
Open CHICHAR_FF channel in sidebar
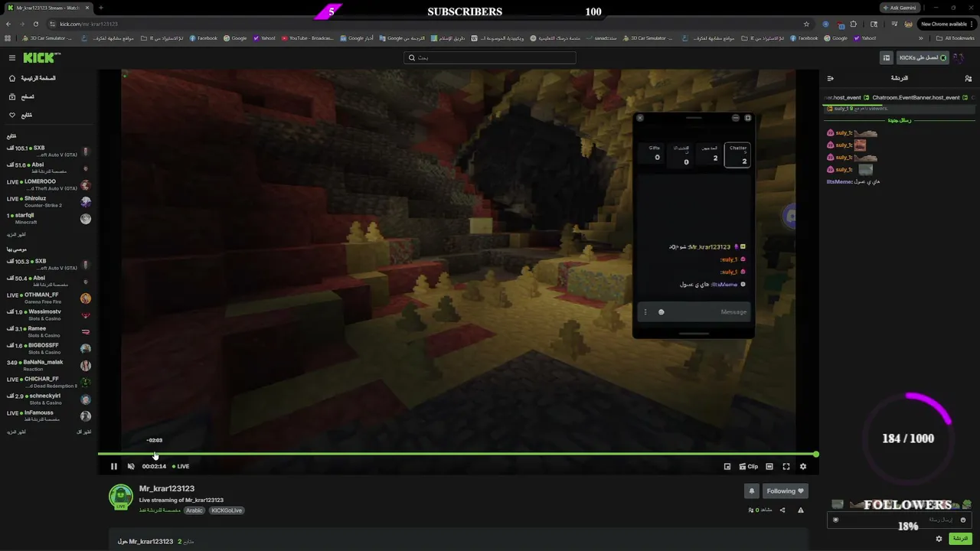click(x=48, y=383)
